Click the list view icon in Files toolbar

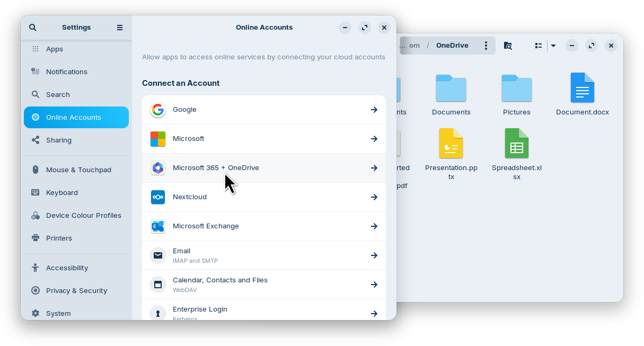[x=538, y=46]
